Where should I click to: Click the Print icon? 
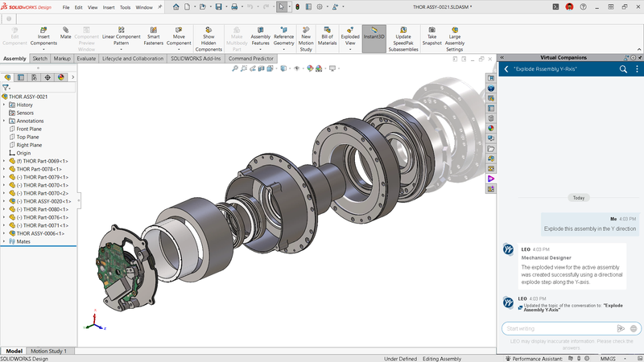click(x=234, y=7)
